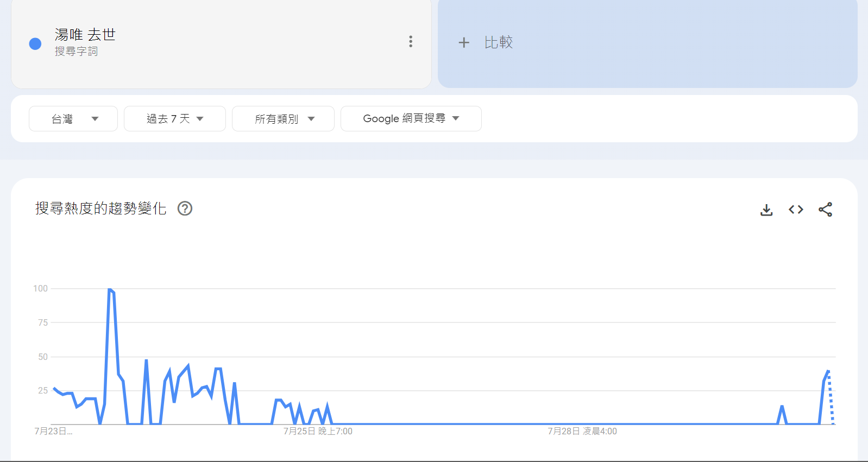The image size is (868, 462).
Task: Click the 7月25日 晚上7:00 axis label
Action: (318, 431)
